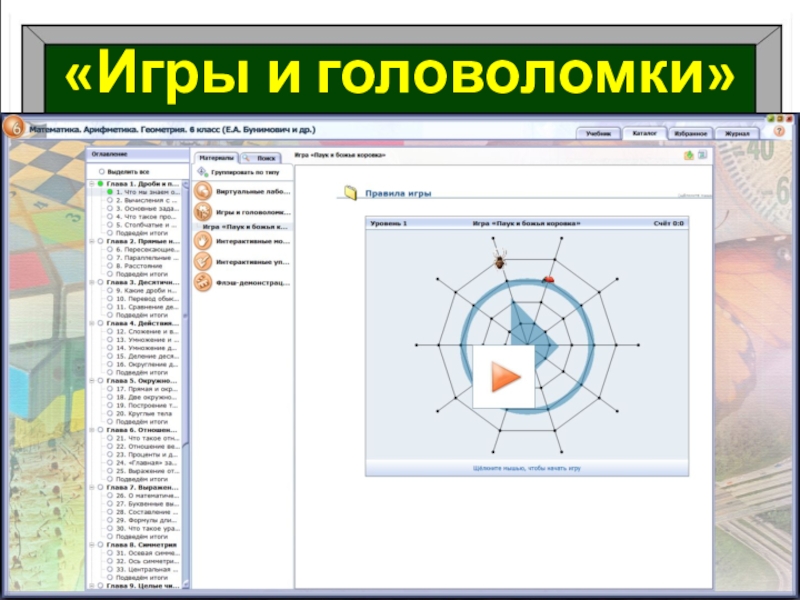
Task: Toggle radio for 8. Расстояние
Action: (x=110, y=266)
